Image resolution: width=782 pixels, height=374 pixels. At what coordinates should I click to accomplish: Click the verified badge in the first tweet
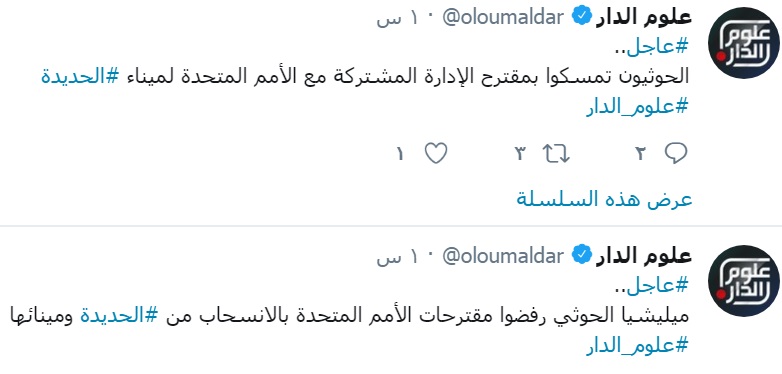click(x=582, y=17)
